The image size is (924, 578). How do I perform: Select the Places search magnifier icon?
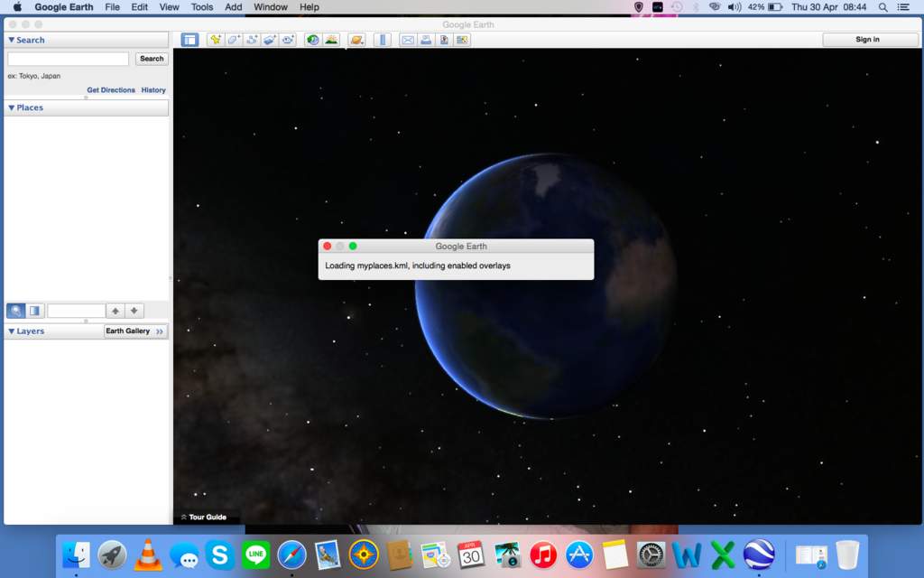pos(16,311)
